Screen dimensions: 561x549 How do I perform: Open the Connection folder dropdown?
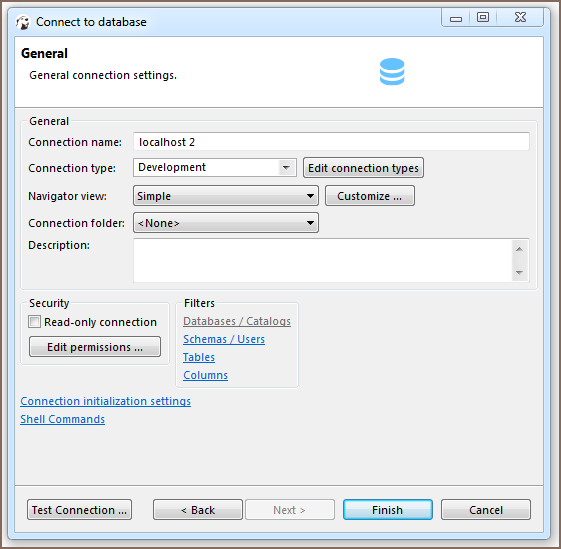(x=226, y=223)
